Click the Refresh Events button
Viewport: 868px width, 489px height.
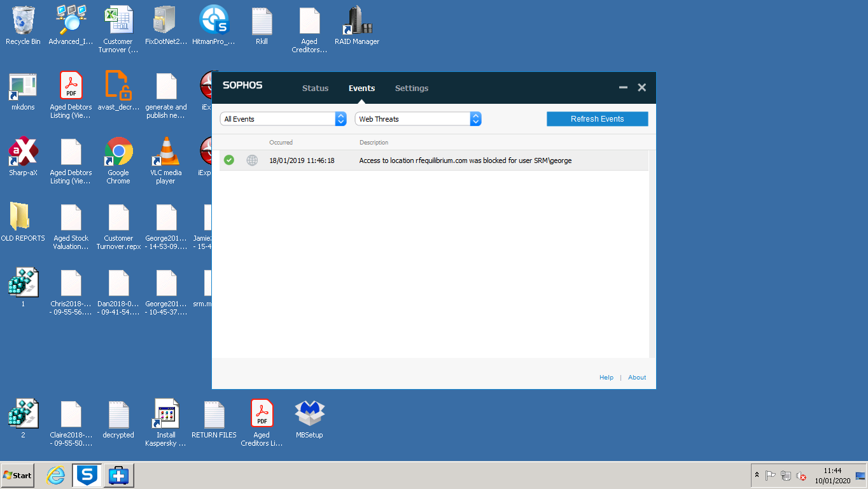[597, 119]
